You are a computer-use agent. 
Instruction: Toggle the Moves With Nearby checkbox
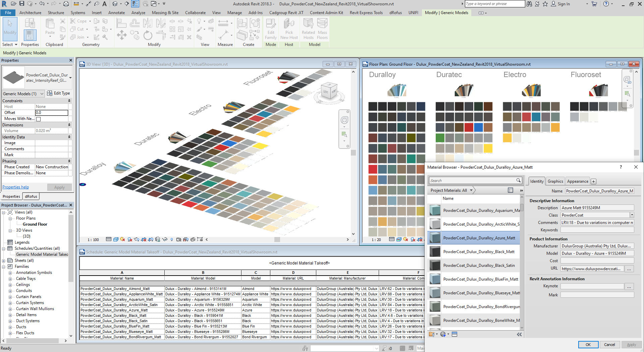(39, 119)
